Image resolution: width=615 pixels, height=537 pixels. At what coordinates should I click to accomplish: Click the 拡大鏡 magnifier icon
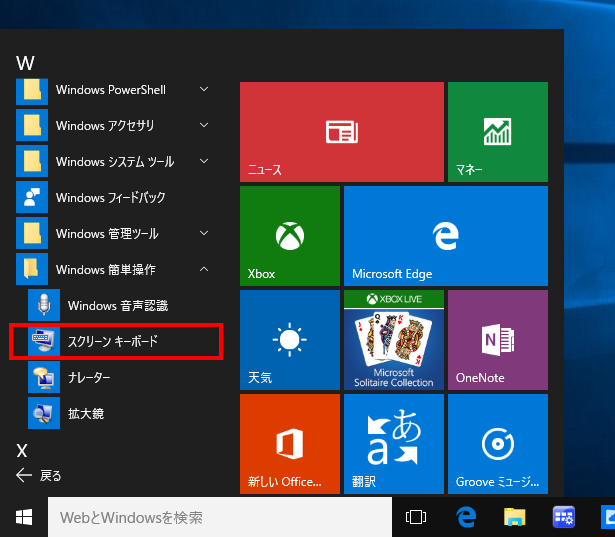[44, 413]
